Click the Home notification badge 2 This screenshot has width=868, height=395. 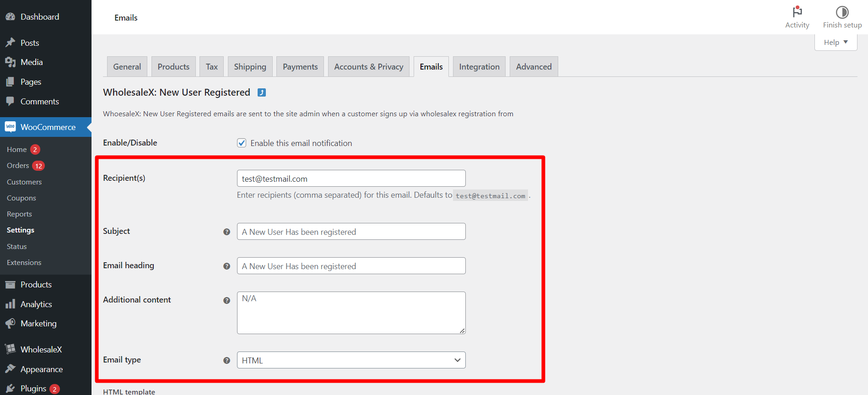tap(35, 150)
